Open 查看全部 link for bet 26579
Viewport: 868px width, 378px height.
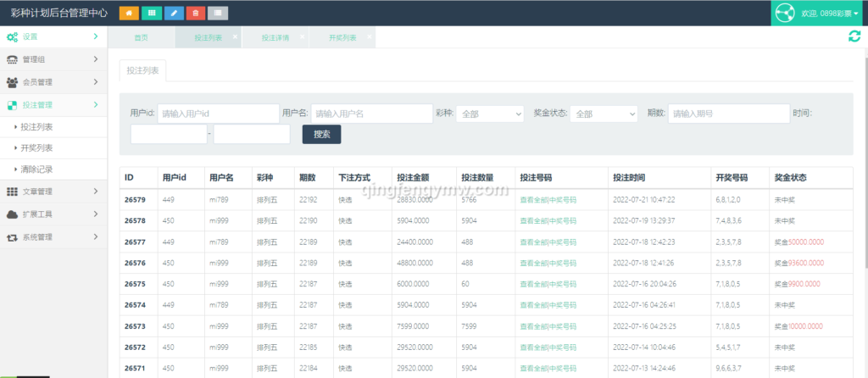click(533, 199)
